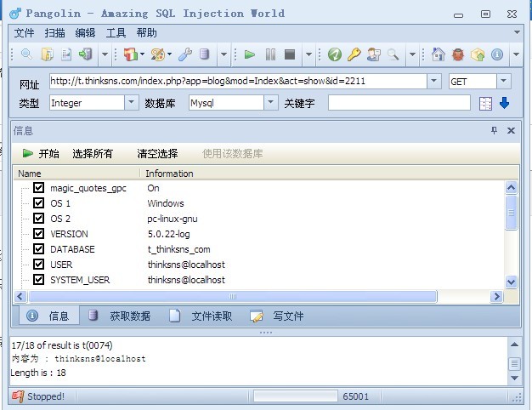Click the grid list icon beside keyword field
Viewport: 532px width, 410px height.
click(485, 104)
